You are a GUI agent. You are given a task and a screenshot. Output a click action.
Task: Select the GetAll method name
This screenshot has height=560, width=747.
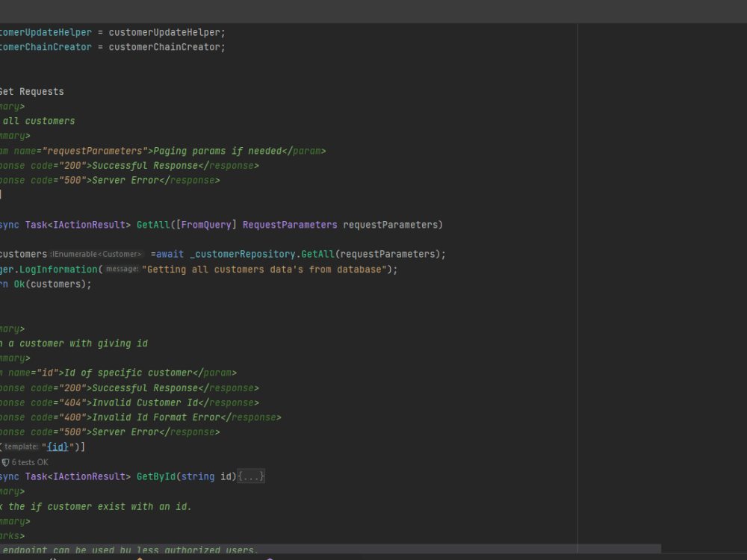coord(153,224)
